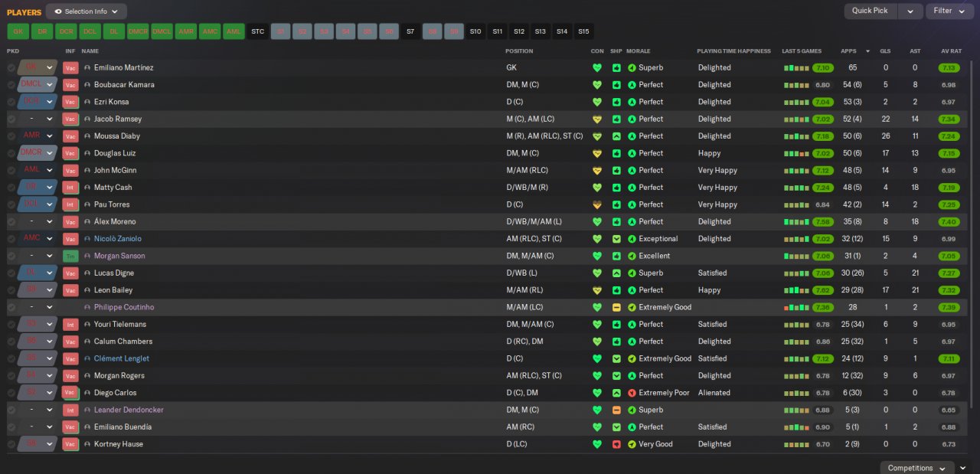Select the empty STC position slot
Viewport: 980px width, 474px height.
(258, 31)
